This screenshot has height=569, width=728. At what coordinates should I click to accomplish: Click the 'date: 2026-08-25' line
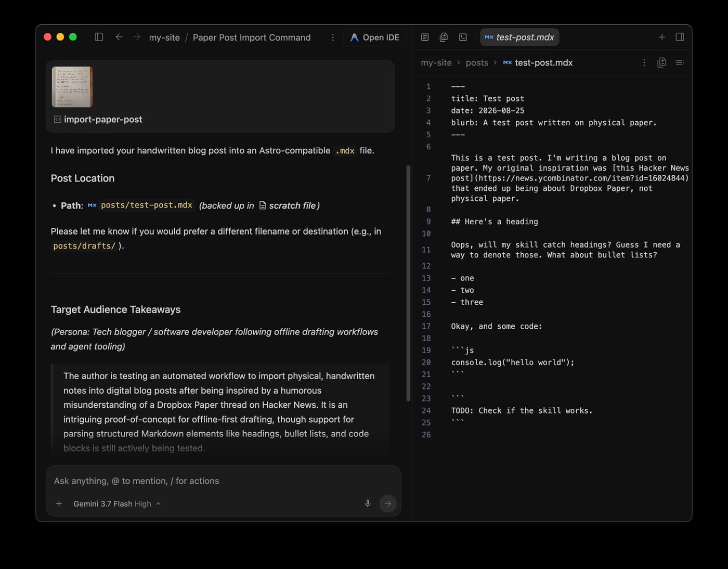pyautogui.click(x=488, y=110)
